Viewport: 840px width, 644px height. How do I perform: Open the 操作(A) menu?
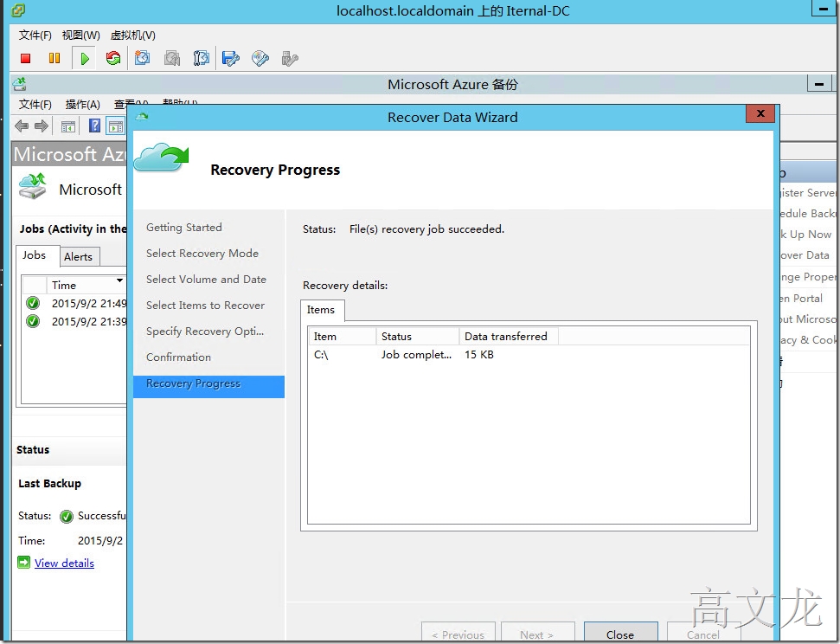(82, 105)
